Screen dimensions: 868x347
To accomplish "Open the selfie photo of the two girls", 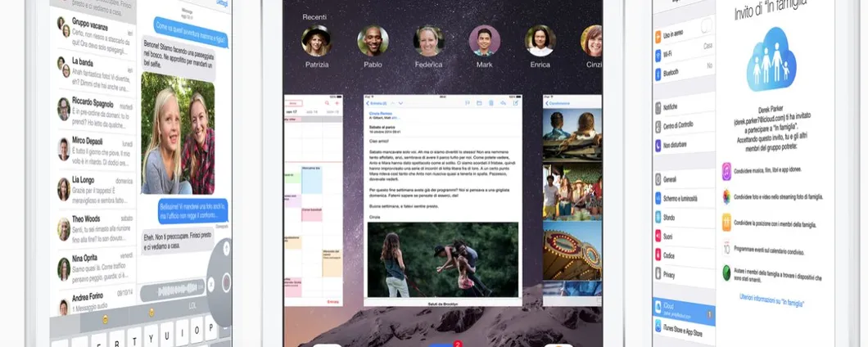I will pyautogui.click(x=178, y=133).
